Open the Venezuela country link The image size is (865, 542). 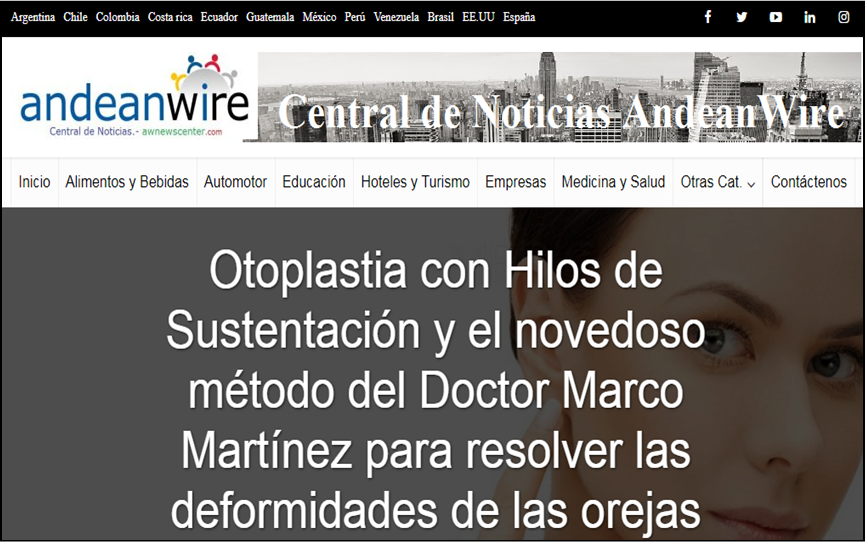tap(396, 17)
